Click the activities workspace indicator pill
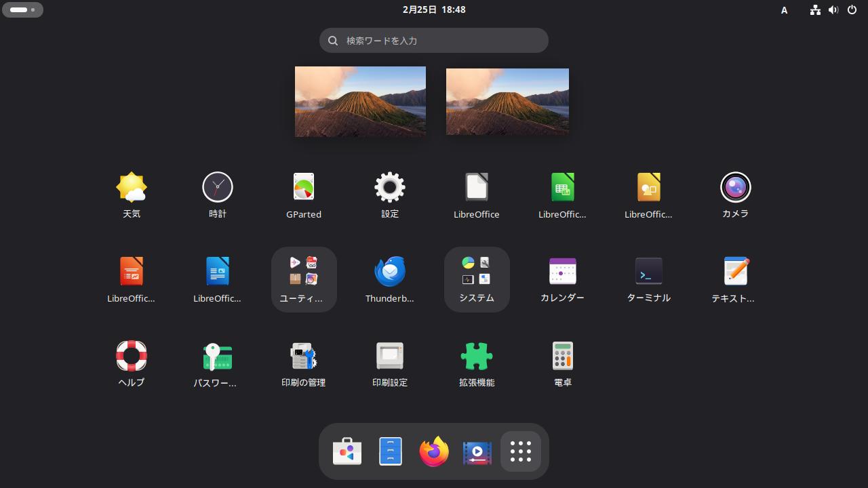The height and width of the screenshot is (488, 868). 22,9
